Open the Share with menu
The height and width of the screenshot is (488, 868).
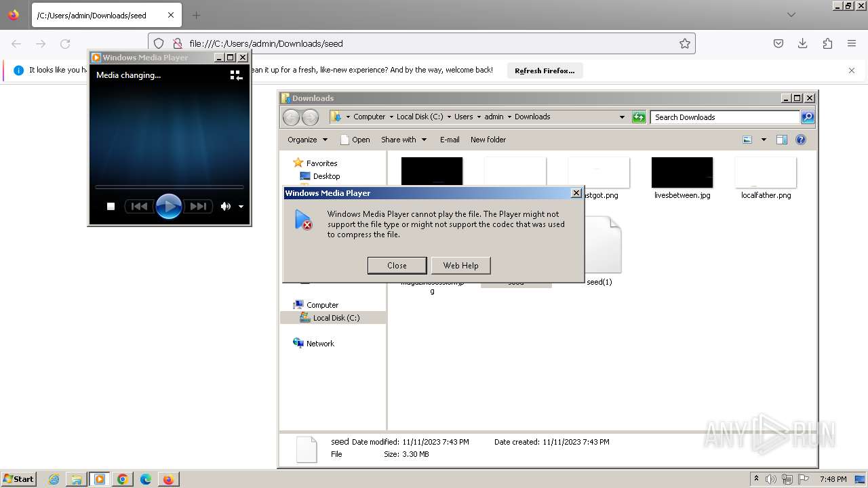[404, 140]
